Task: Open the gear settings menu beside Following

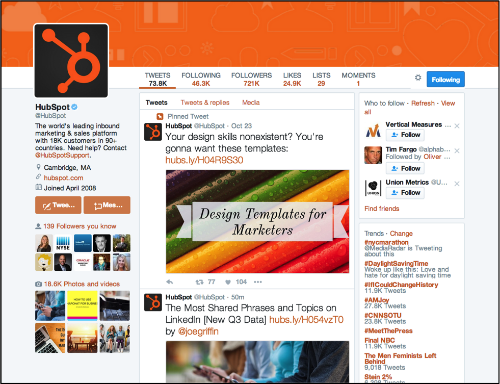Action: [418, 78]
